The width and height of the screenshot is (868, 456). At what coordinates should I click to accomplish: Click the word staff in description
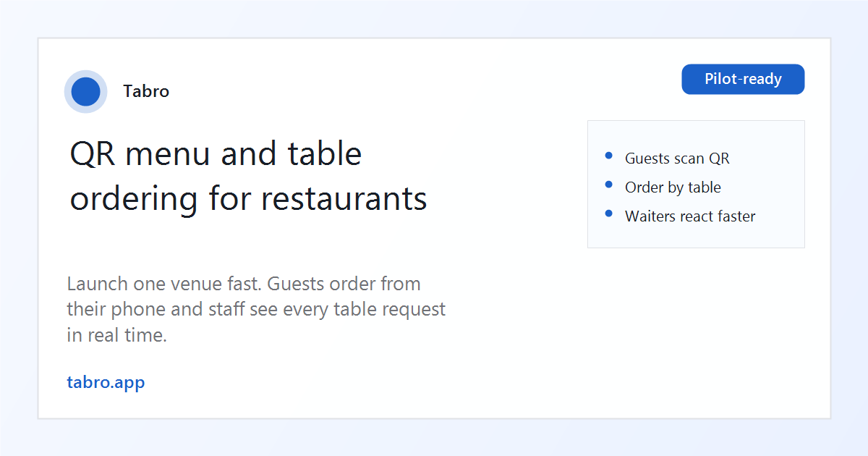pos(225,310)
